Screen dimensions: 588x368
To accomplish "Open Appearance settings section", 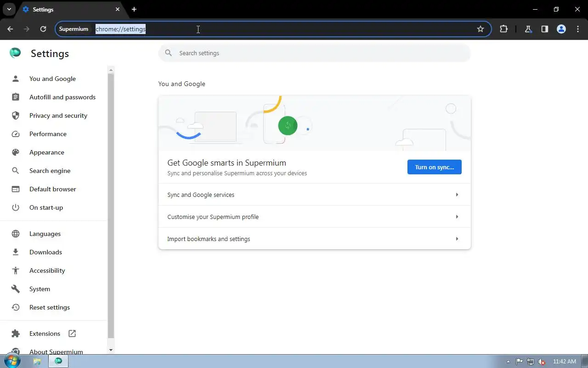I will pyautogui.click(x=54, y=152).
